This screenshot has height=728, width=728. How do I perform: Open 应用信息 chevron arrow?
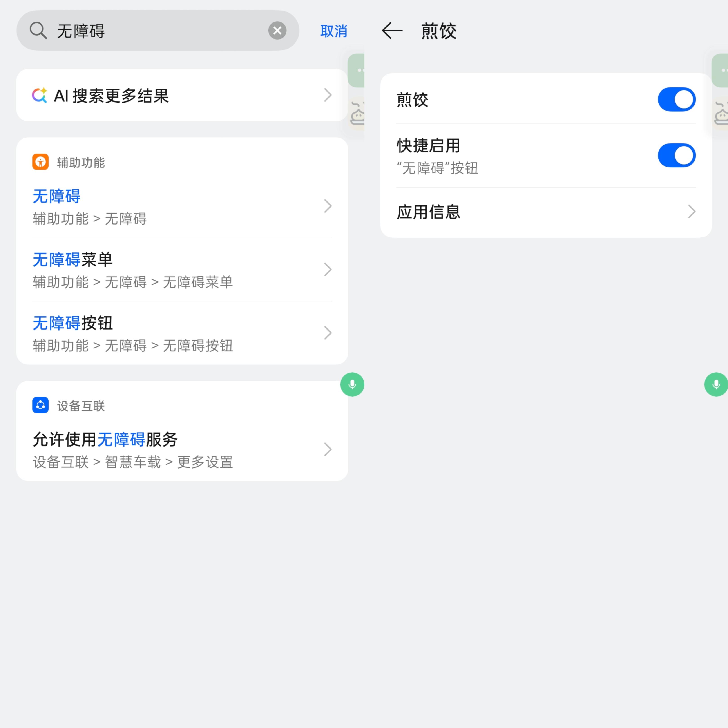coord(691,211)
